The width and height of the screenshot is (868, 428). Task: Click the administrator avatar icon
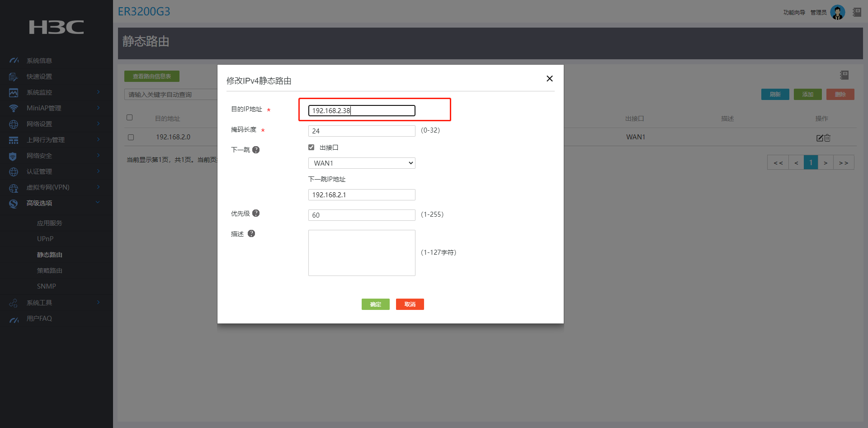click(838, 12)
